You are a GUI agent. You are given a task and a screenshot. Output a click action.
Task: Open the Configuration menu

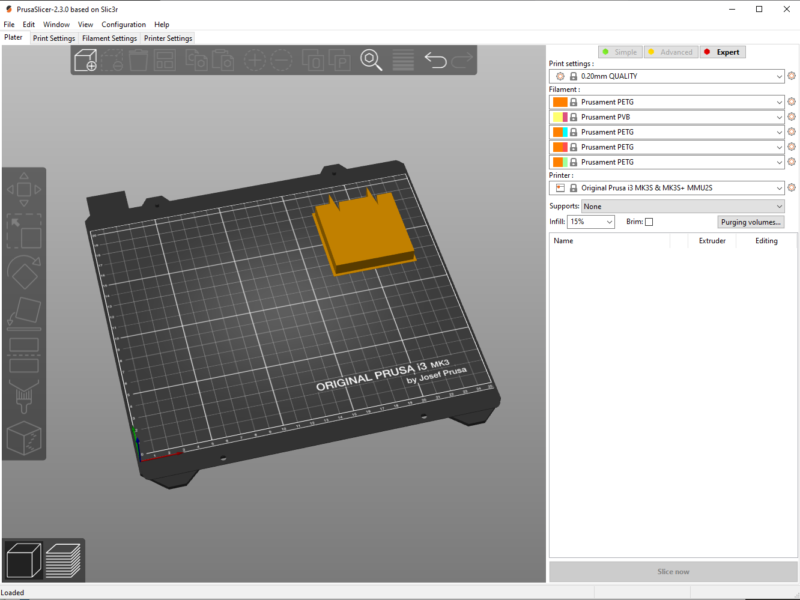124,24
